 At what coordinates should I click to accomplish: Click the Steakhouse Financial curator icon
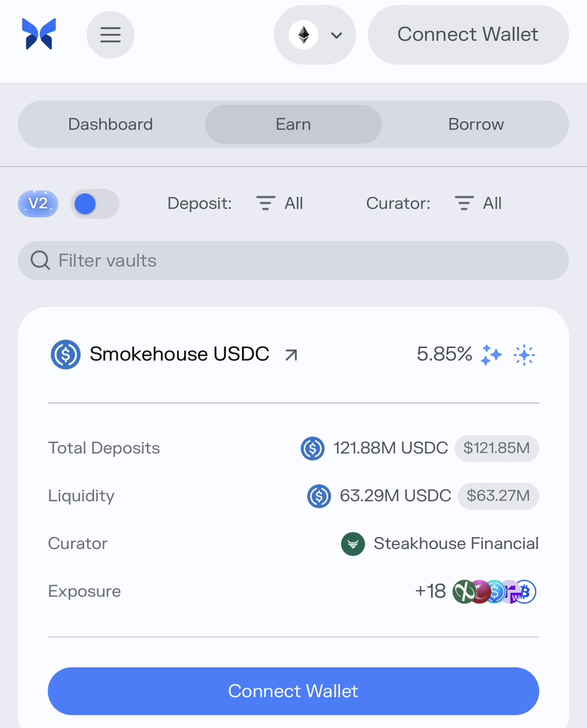tap(353, 543)
